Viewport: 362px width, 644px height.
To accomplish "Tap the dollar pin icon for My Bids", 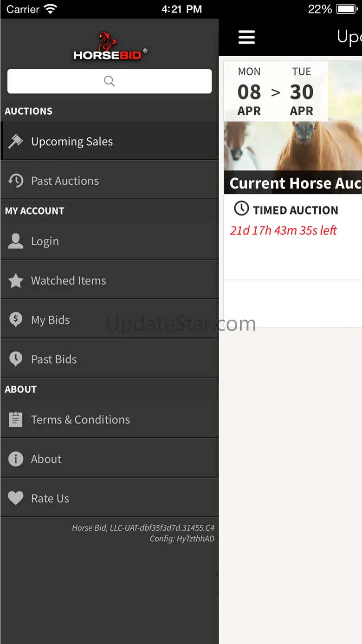I will point(16,320).
